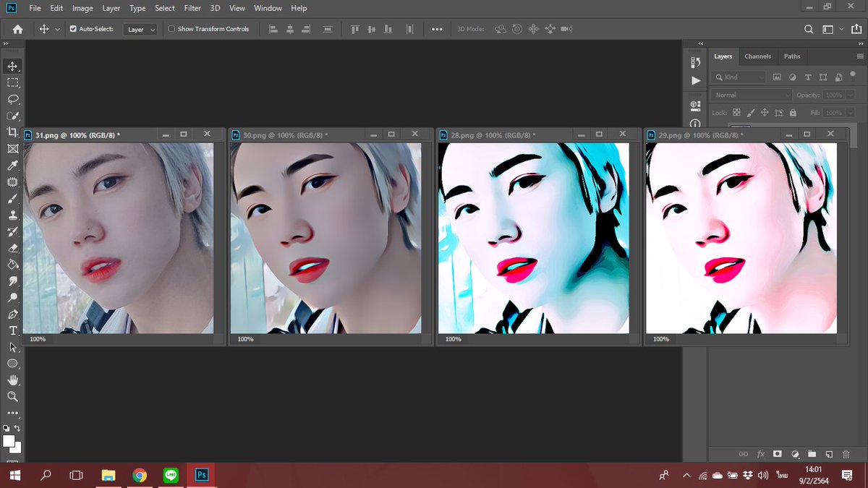
Task: Add a layer mask
Action: coord(777,454)
